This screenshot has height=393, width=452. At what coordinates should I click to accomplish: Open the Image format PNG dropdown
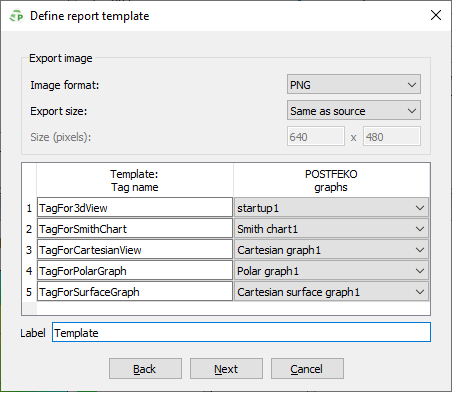pos(354,84)
